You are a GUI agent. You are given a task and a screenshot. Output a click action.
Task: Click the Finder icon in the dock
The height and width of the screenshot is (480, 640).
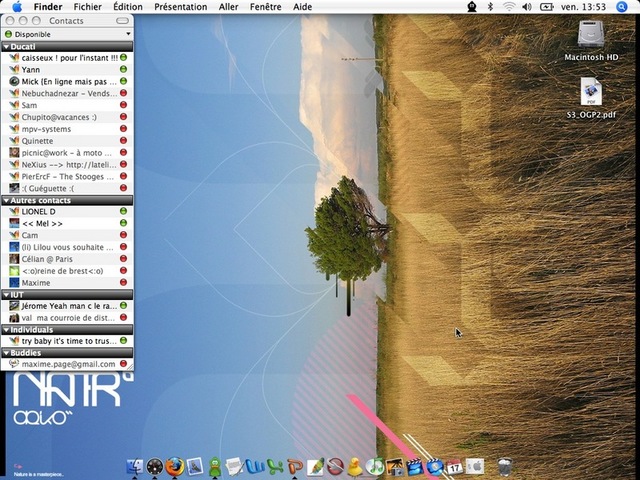134,466
